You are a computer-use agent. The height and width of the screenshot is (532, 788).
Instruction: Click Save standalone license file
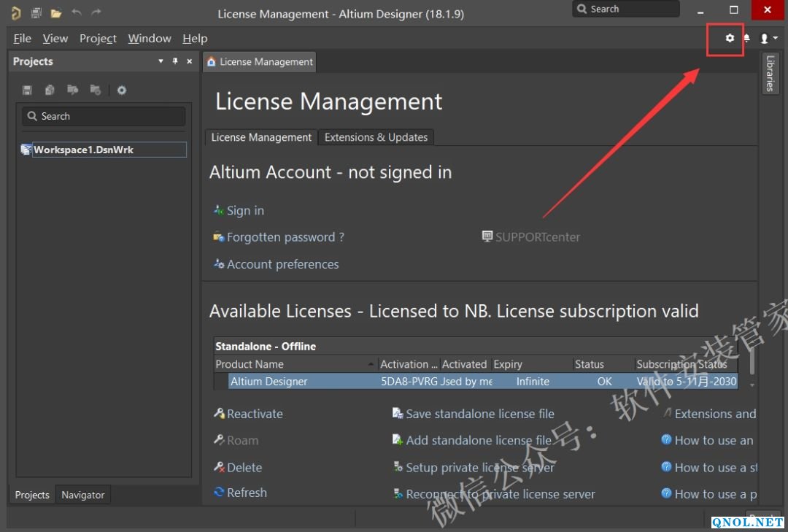point(479,414)
